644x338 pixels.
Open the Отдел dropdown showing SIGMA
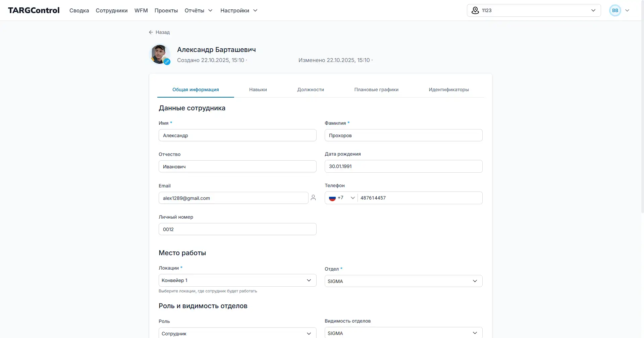point(404,281)
